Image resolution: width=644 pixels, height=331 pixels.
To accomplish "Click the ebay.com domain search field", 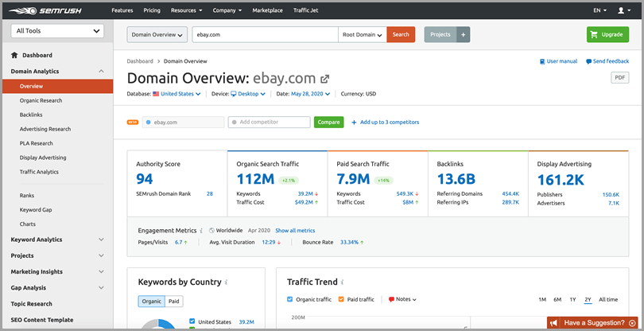I will [x=266, y=35].
